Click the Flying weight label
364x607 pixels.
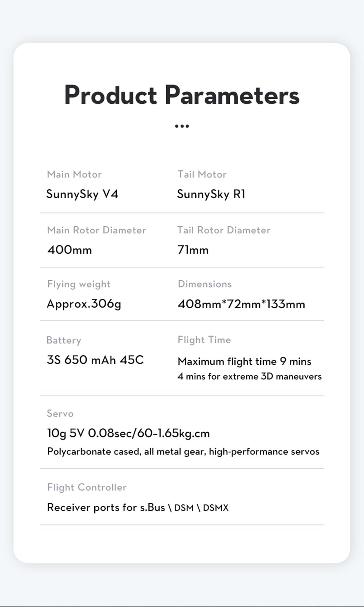pyautogui.click(x=79, y=284)
